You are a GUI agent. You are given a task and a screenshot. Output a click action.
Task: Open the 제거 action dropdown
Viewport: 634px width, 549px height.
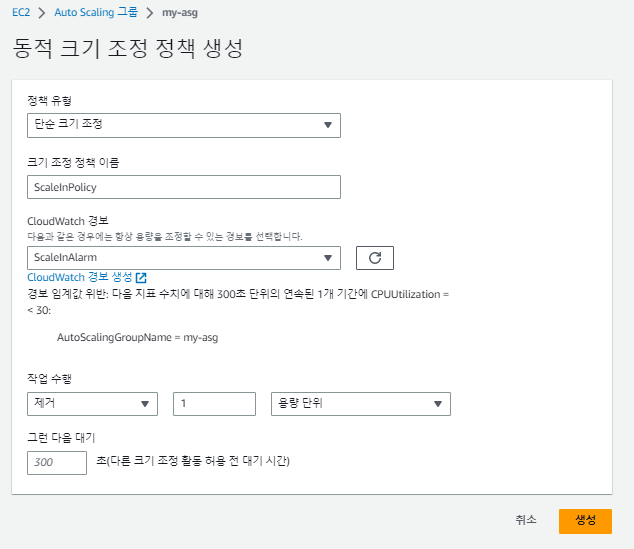tap(92, 404)
